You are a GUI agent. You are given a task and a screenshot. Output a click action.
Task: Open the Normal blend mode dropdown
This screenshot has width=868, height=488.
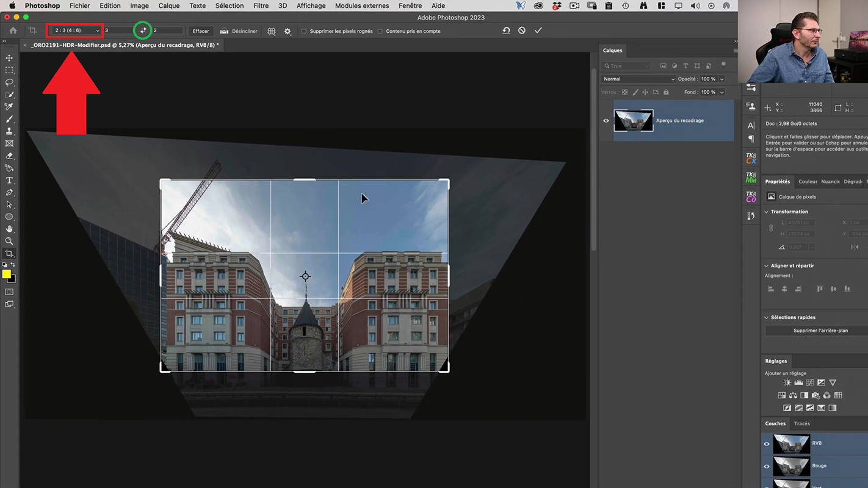638,79
